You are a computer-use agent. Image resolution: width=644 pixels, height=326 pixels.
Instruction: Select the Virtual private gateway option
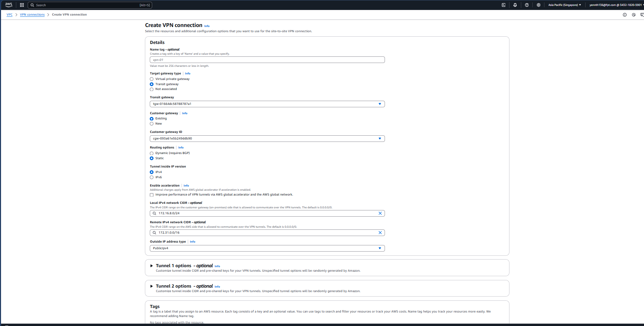pos(151,79)
